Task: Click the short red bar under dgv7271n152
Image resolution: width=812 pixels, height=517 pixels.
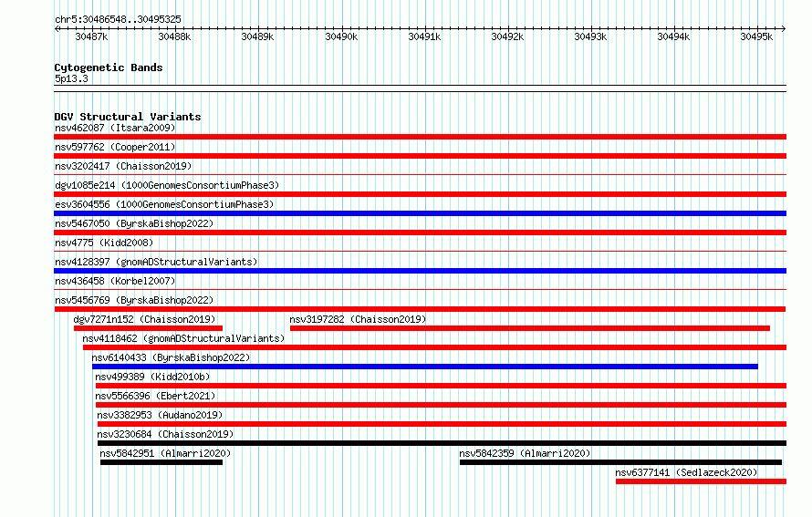Action: click(148, 328)
